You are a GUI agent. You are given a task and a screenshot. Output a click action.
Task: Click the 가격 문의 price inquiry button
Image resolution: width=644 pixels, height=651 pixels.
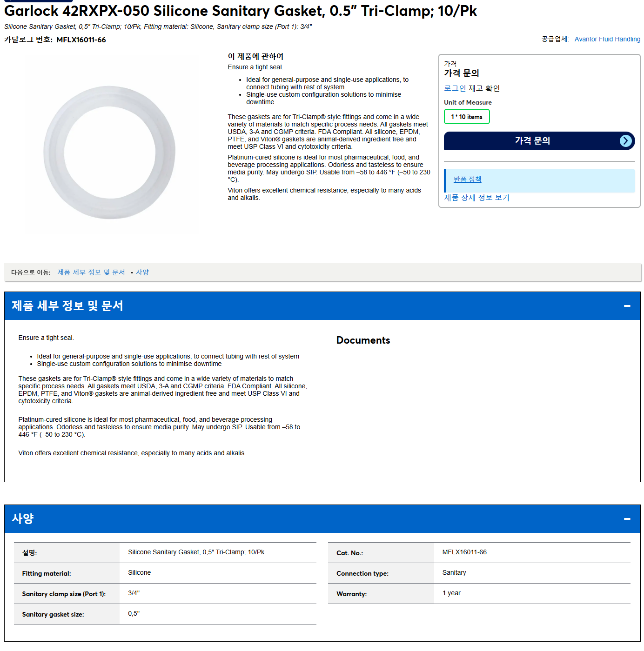(539, 141)
